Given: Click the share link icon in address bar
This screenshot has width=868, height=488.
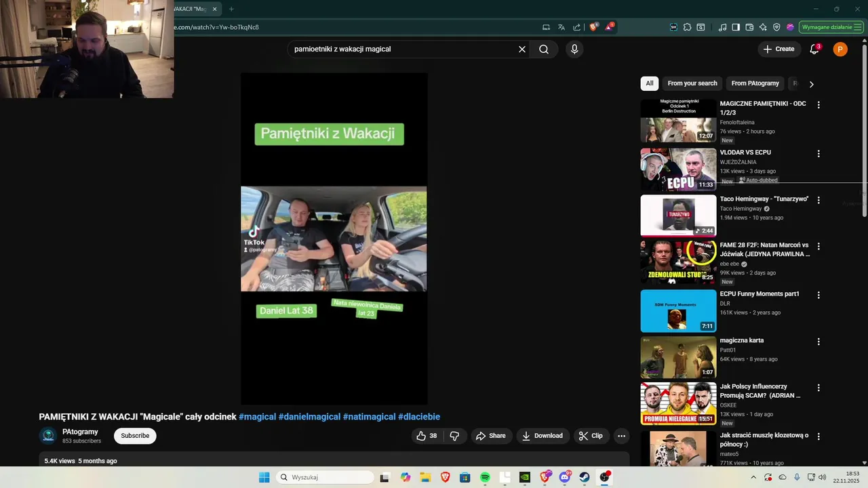Looking at the screenshot, I should pos(576,27).
